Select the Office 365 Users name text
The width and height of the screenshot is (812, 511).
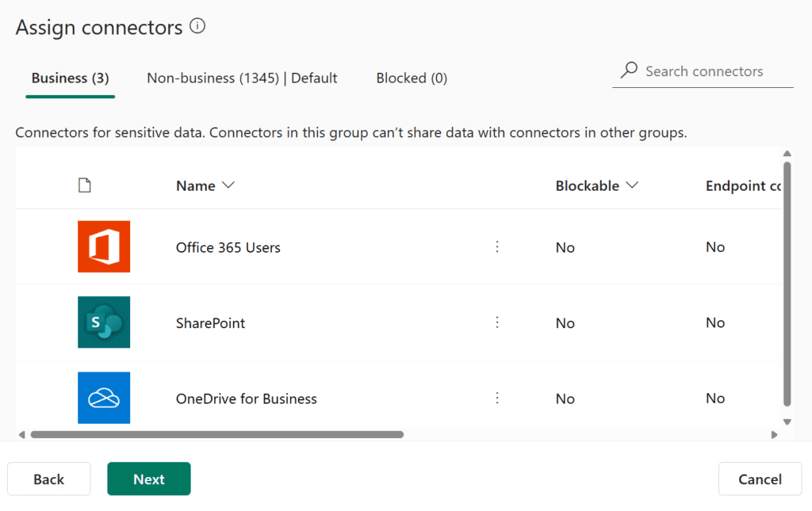(x=228, y=248)
